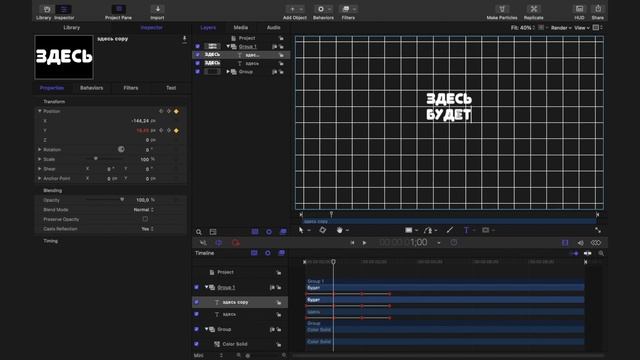Open the Filters inspector tab

(x=131, y=88)
